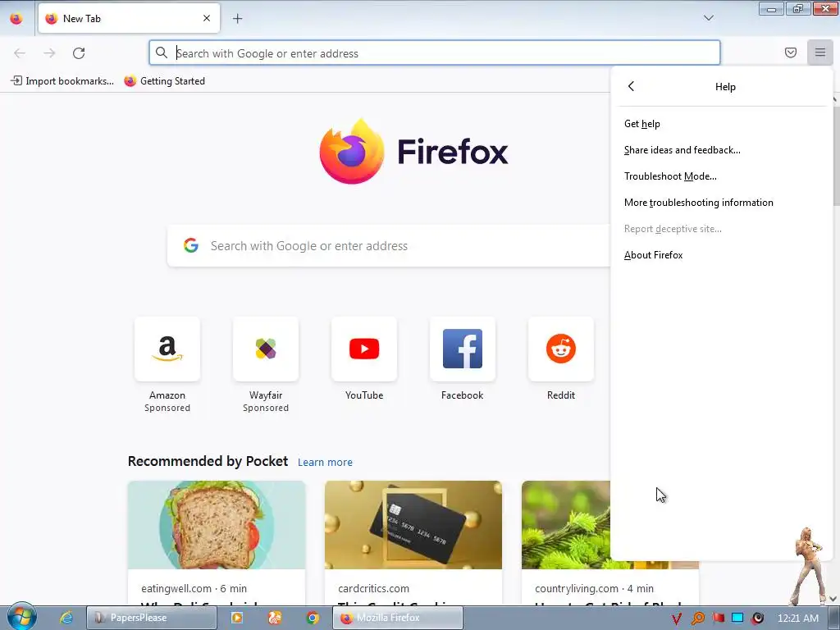
Task: Open Getting Started bookmark
Action: point(164,81)
